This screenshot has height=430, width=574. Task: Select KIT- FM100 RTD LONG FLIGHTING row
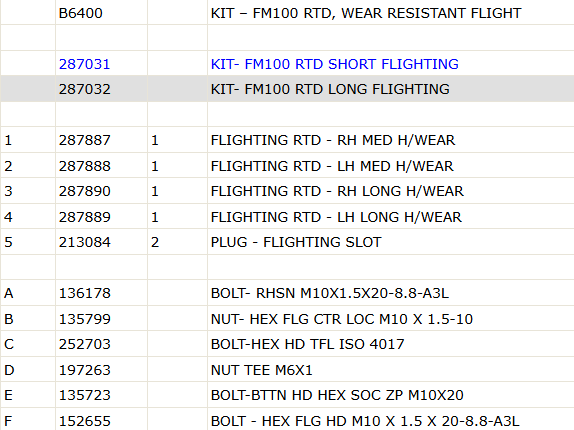coord(287,89)
